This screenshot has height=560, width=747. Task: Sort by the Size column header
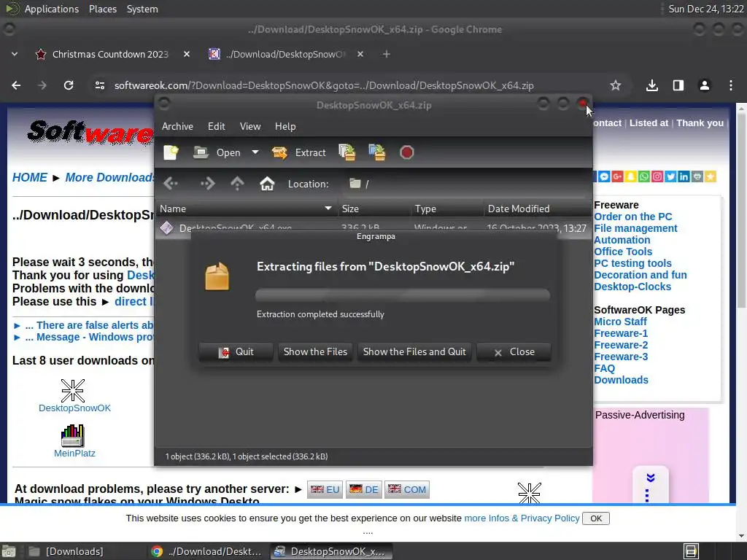click(x=374, y=209)
